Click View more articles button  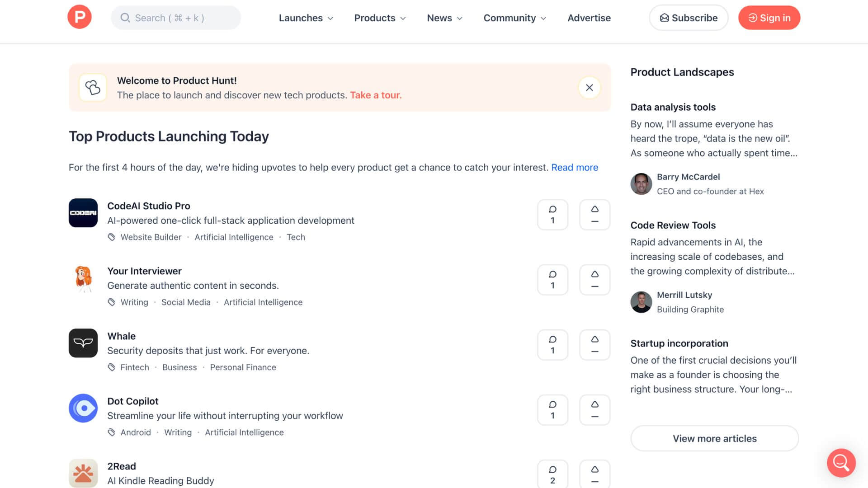tap(714, 438)
